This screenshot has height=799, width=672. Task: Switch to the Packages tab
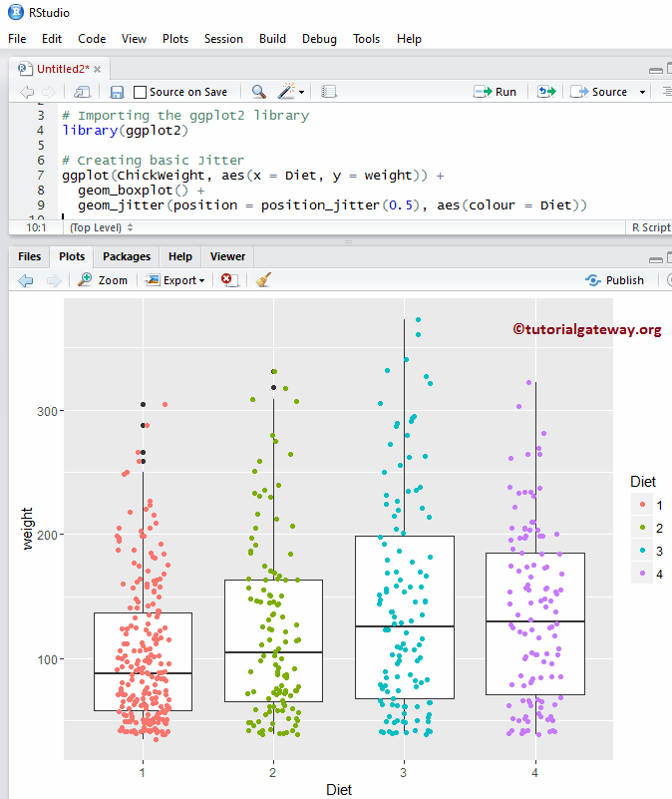point(127,256)
